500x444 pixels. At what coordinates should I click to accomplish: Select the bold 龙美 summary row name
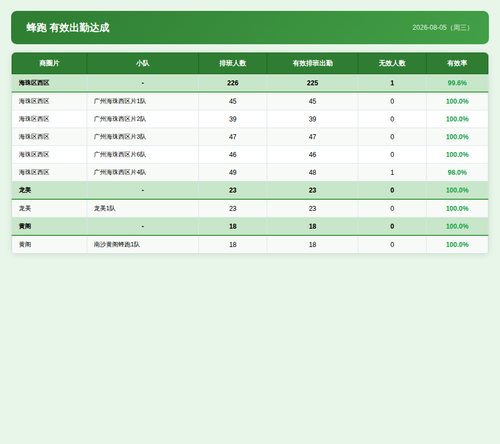coord(25,190)
